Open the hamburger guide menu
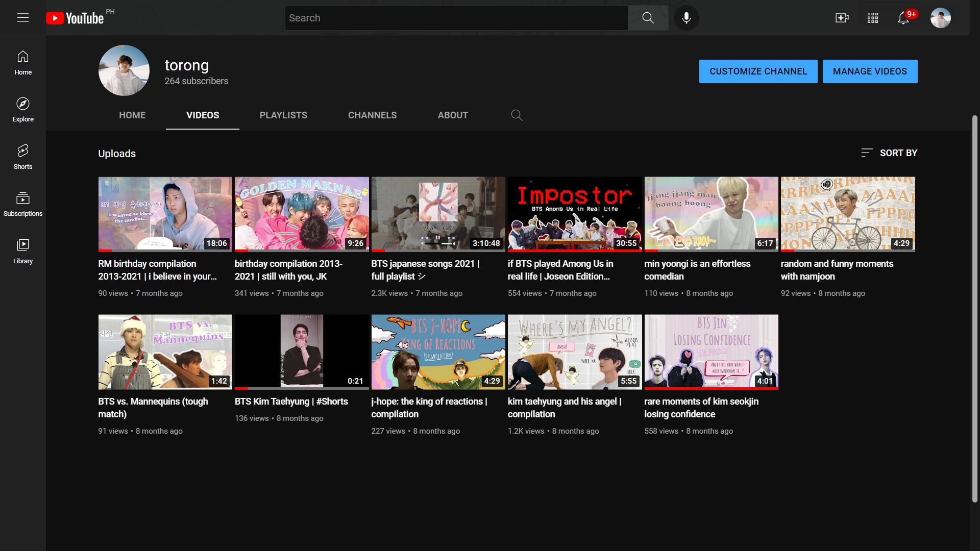The width and height of the screenshot is (980, 551). 23,18
